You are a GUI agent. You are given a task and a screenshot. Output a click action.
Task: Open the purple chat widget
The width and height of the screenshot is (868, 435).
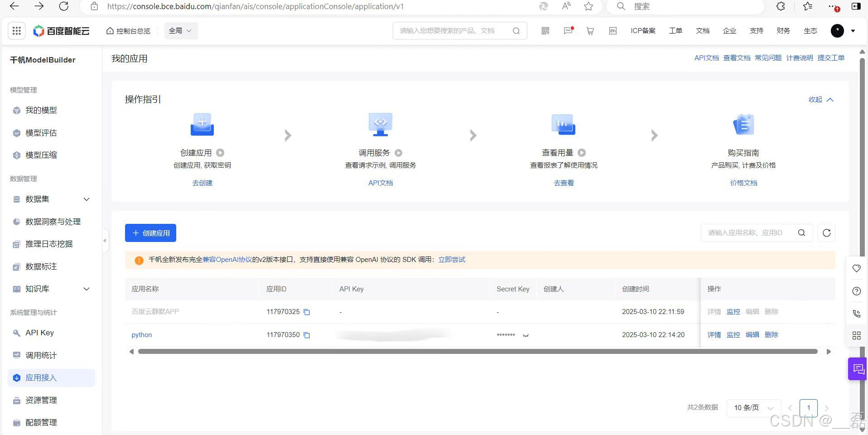[858, 369]
